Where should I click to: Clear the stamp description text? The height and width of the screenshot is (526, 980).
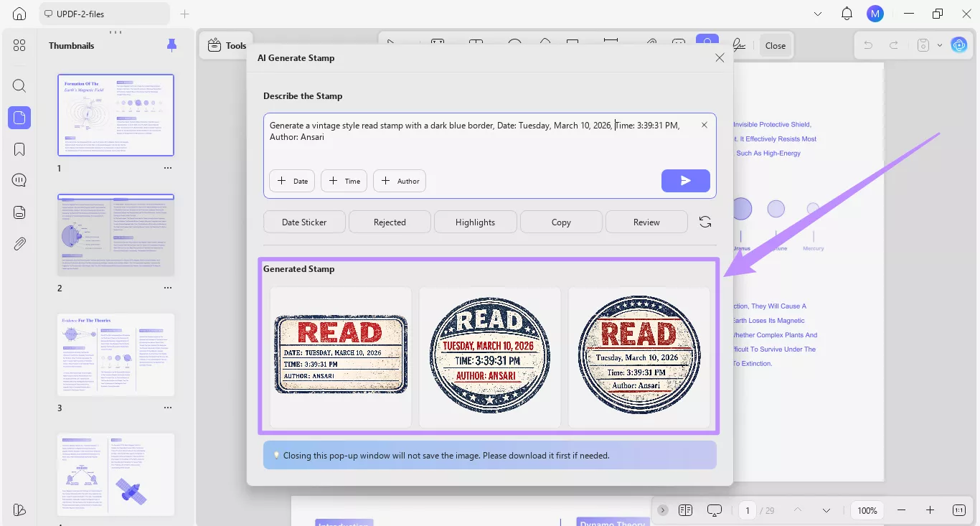tap(705, 125)
